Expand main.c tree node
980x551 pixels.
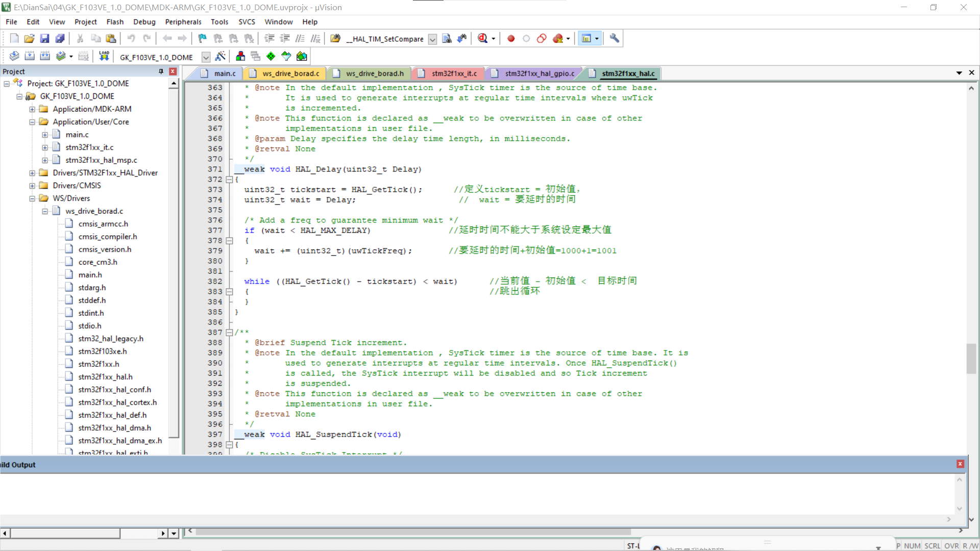pyautogui.click(x=45, y=135)
